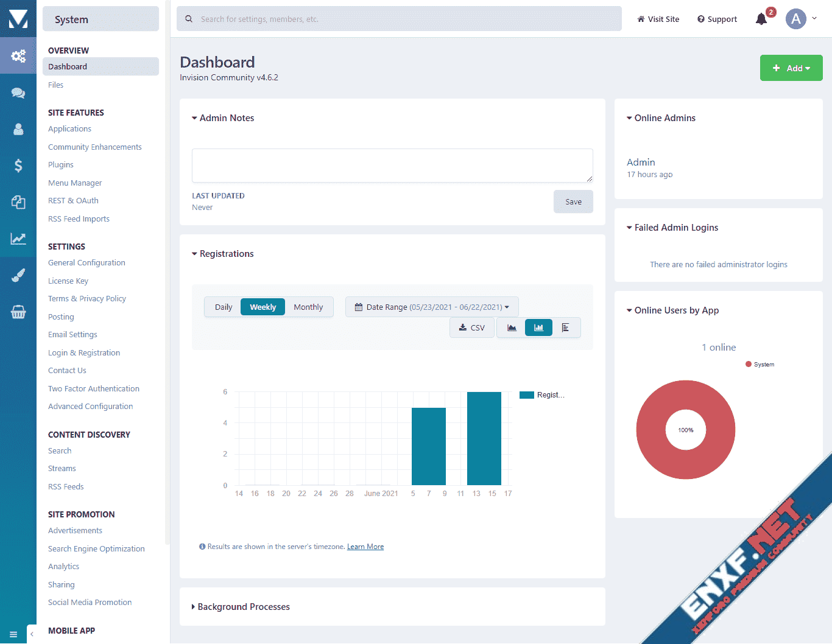The width and height of the screenshot is (832, 644).
Task: Open the Date Range dropdown
Action: (432, 307)
